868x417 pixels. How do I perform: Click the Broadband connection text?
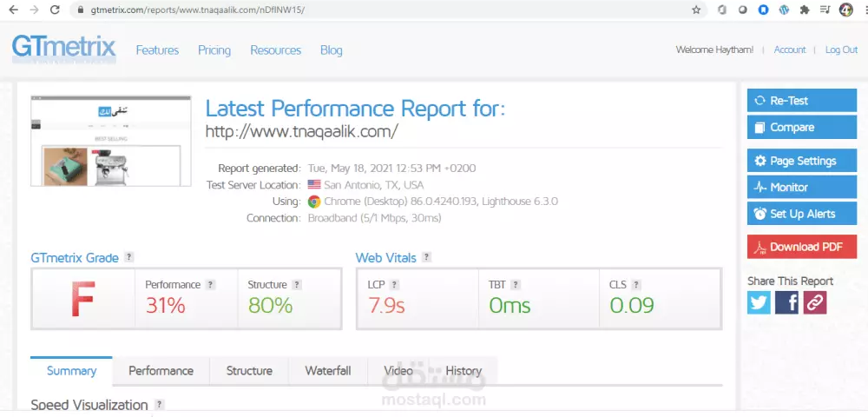(x=374, y=218)
